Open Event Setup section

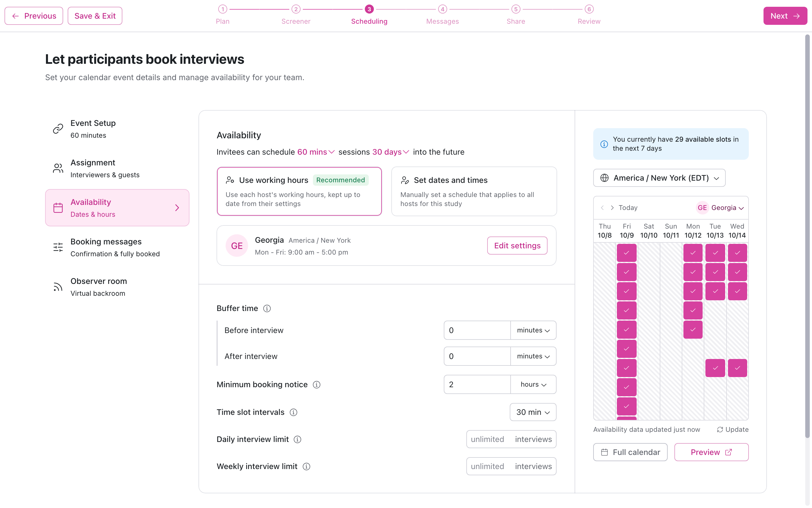[x=117, y=129]
